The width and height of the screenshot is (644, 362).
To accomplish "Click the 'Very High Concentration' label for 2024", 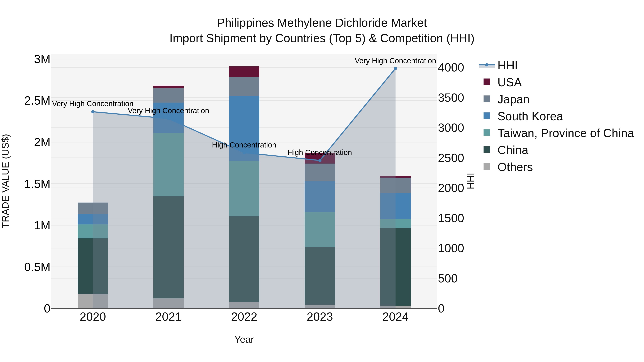I will 396,61.
